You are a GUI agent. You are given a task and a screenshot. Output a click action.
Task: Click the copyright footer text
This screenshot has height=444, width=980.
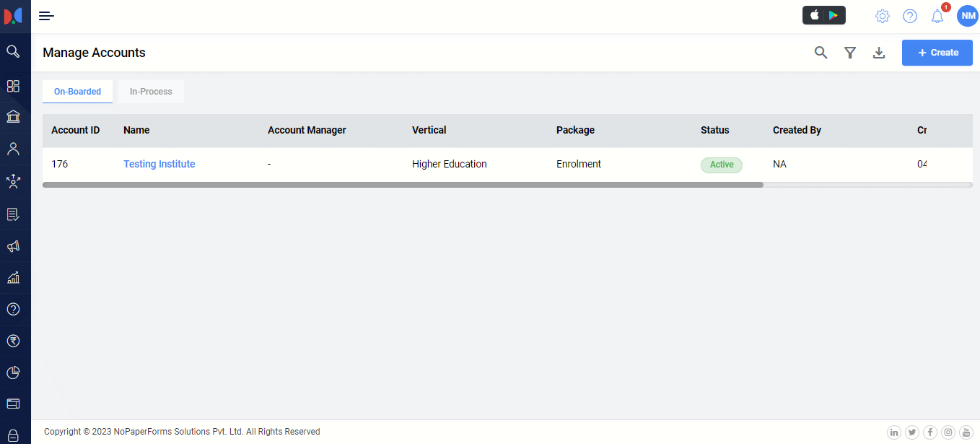182,432
